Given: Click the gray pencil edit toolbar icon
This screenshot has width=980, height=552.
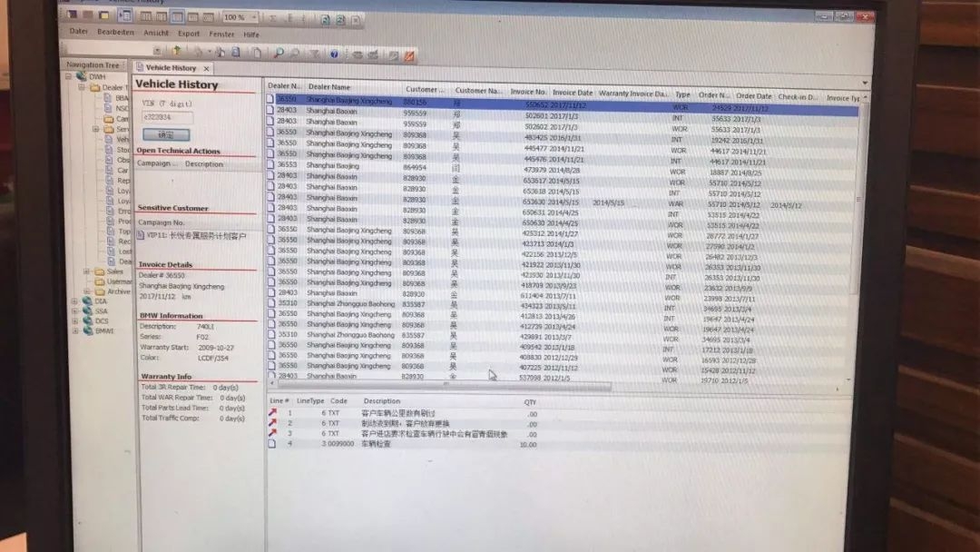Looking at the screenshot, I should click(x=393, y=55).
